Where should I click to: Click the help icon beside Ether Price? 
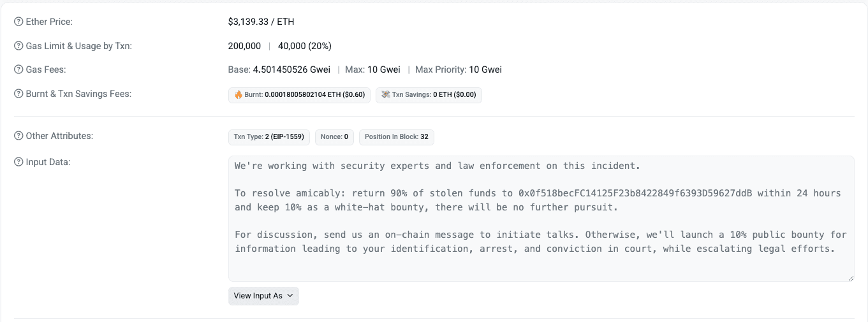click(18, 22)
